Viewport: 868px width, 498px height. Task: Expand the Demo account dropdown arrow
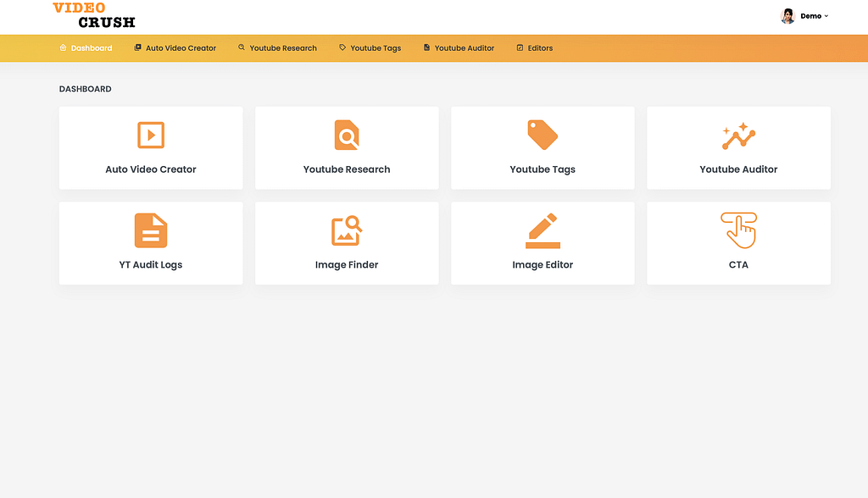[826, 16]
